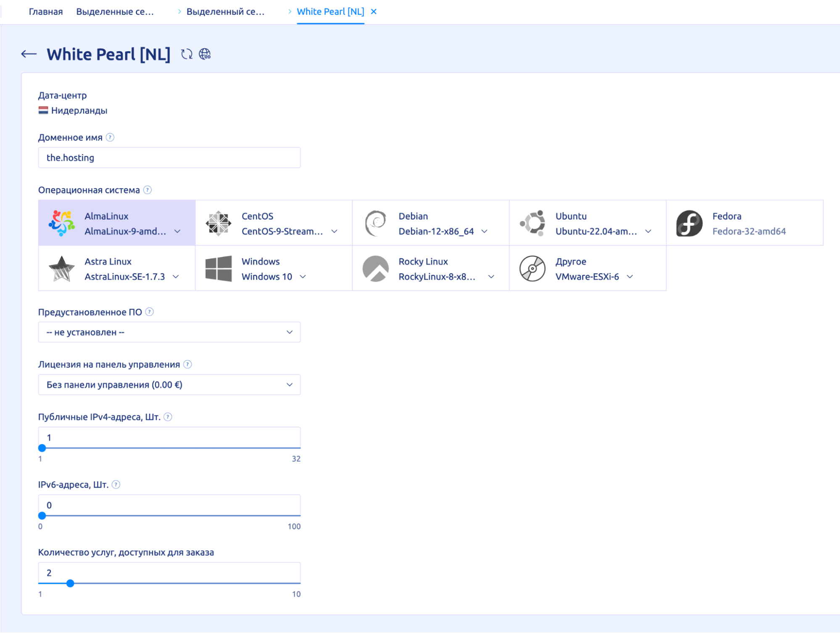
Task: Expand the VMware-ESXi-6 version dropdown
Action: [x=630, y=277]
